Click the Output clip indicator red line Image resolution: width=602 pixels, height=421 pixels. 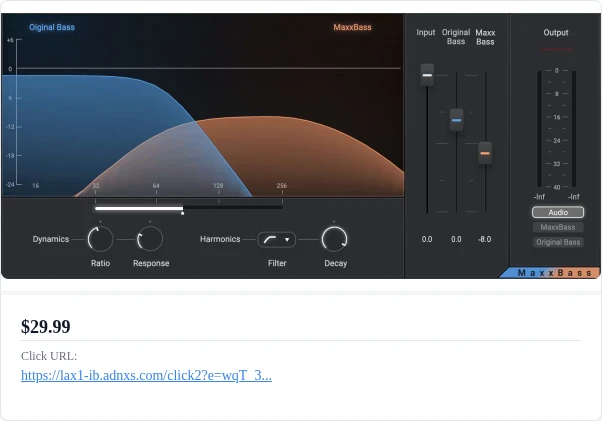[557, 50]
